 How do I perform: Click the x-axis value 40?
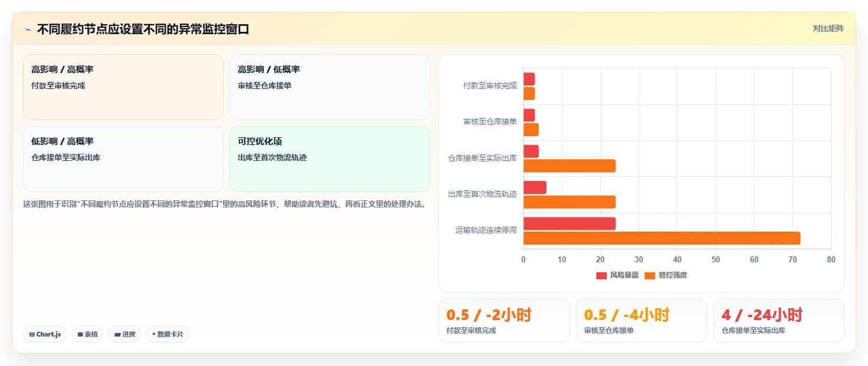[677, 259]
